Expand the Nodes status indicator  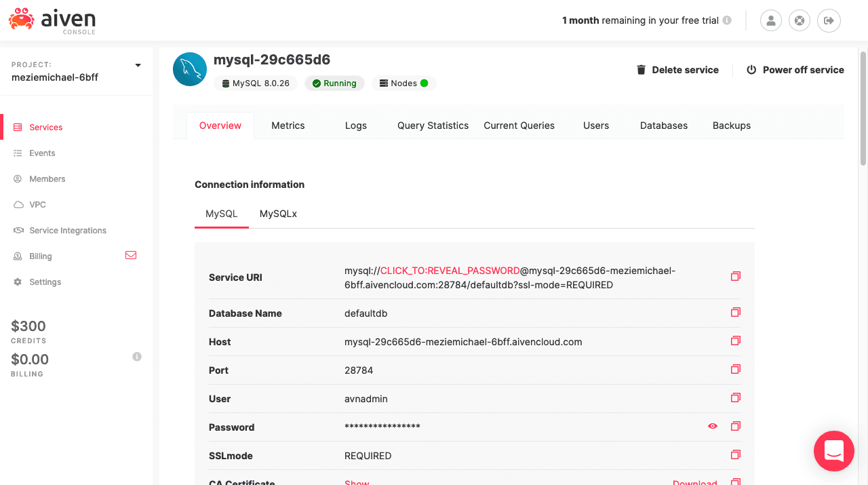pyautogui.click(x=403, y=83)
